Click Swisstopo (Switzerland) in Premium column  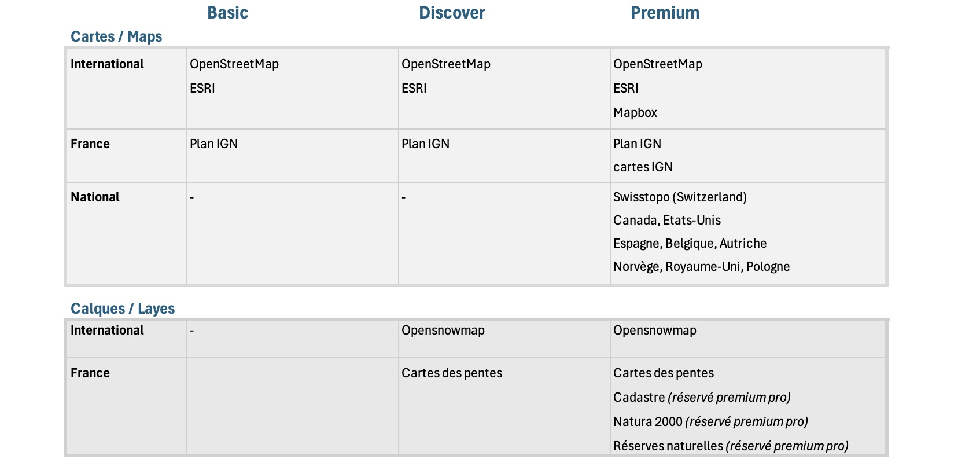pyautogui.click(x=679, y=197)
